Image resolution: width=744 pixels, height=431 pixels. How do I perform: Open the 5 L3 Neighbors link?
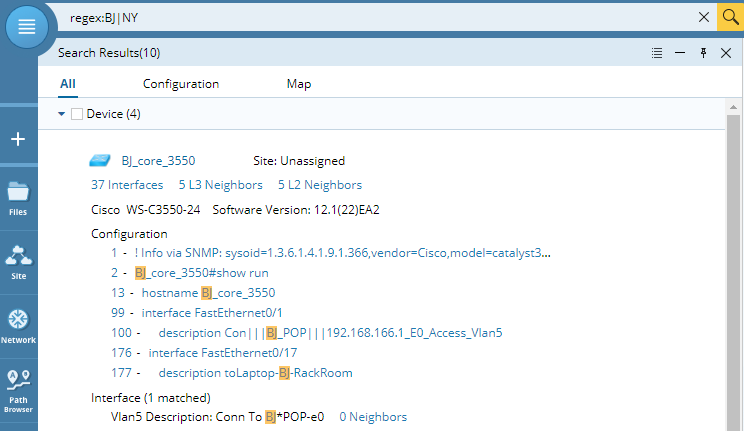click(x=221, y=185)
